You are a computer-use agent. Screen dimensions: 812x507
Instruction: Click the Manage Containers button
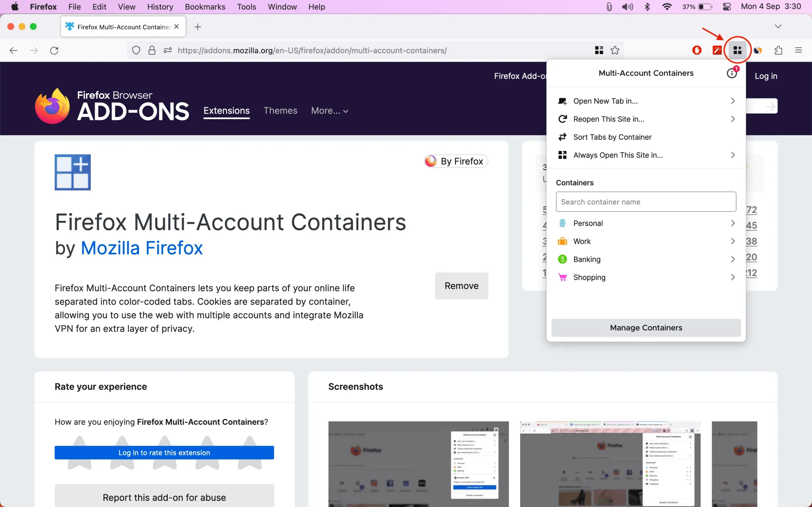pos(646,327)
